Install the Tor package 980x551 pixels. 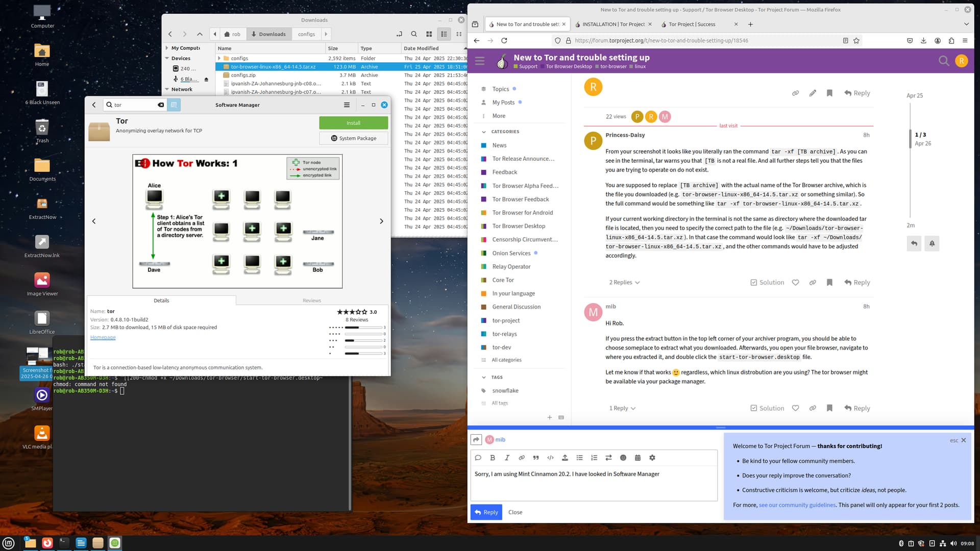353,123
